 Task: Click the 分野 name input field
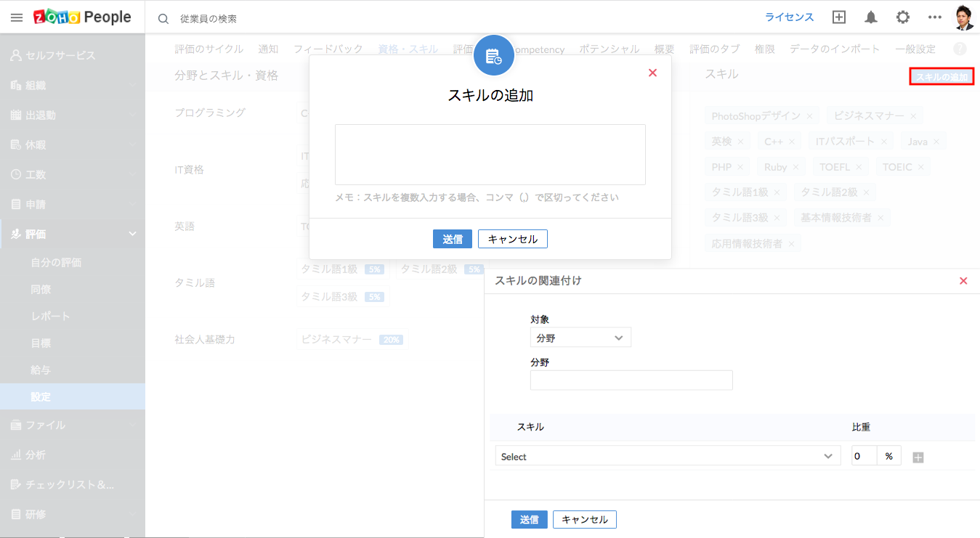(631, 380)
